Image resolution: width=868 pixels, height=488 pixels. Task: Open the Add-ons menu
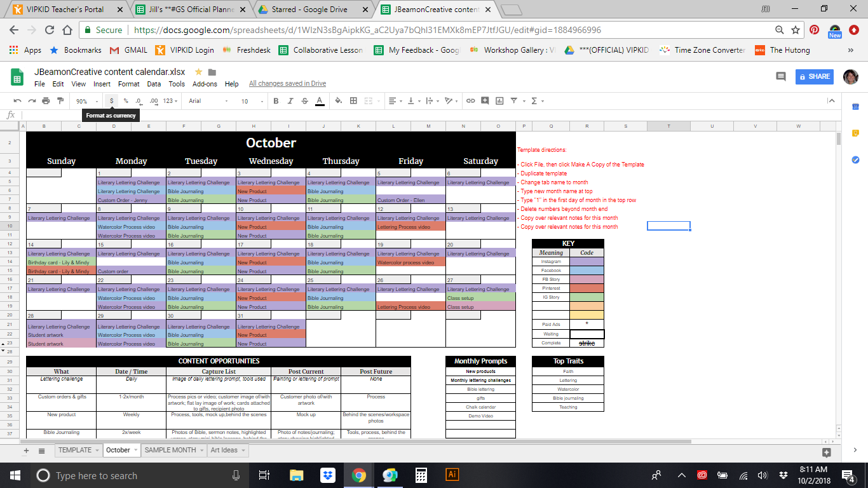pos(205,84)
